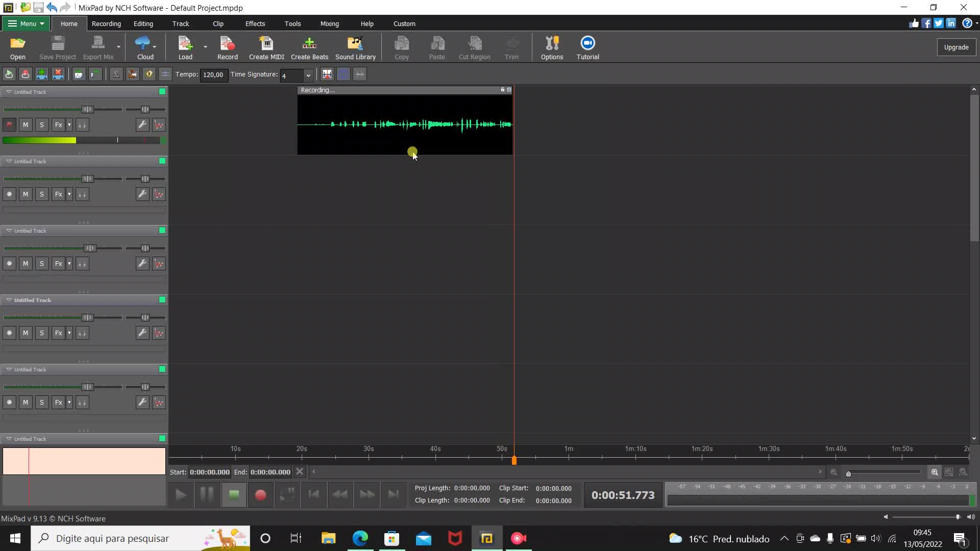Viewport: 980px width, 551px height.
Task: Click the blue grid icon in the secondary toolbar
Action: pos(344,74)
